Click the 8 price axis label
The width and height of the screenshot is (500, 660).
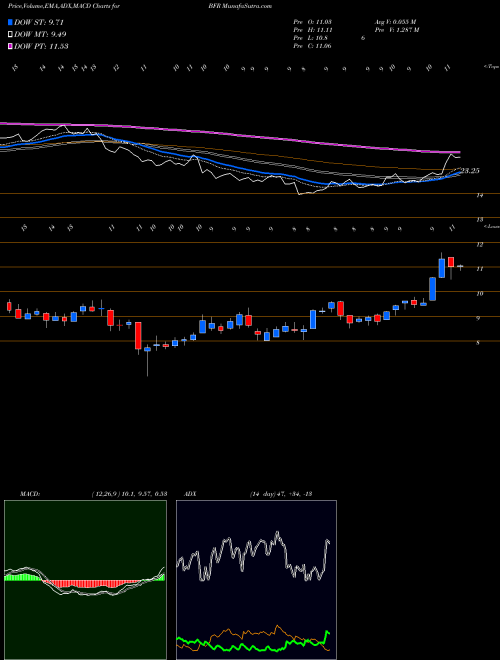479,343
